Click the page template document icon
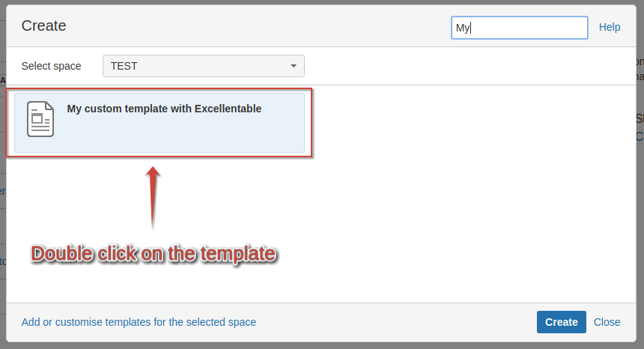This screenshot has height=349, width=644. pos(40,120)
